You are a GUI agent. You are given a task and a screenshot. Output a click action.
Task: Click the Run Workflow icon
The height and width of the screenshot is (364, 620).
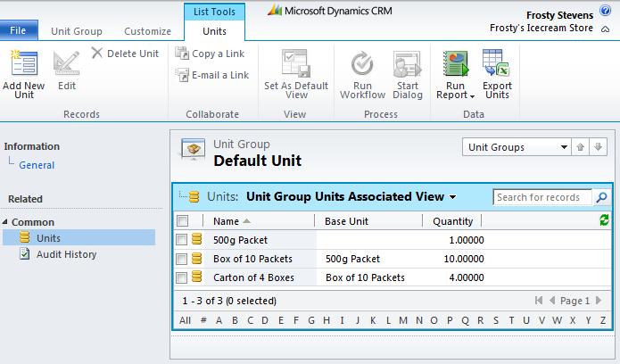362,63
